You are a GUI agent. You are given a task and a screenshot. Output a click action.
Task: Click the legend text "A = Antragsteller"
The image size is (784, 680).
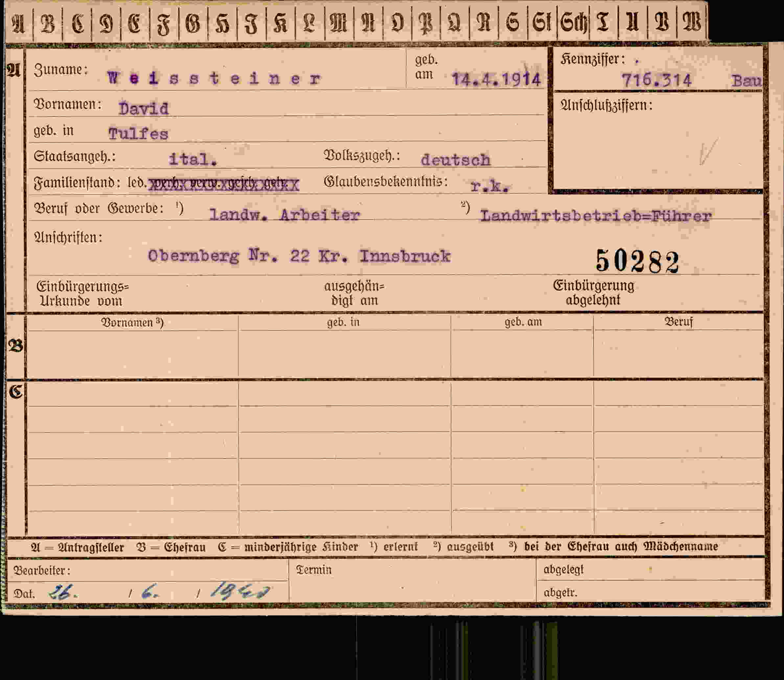(x=77, y=547)
